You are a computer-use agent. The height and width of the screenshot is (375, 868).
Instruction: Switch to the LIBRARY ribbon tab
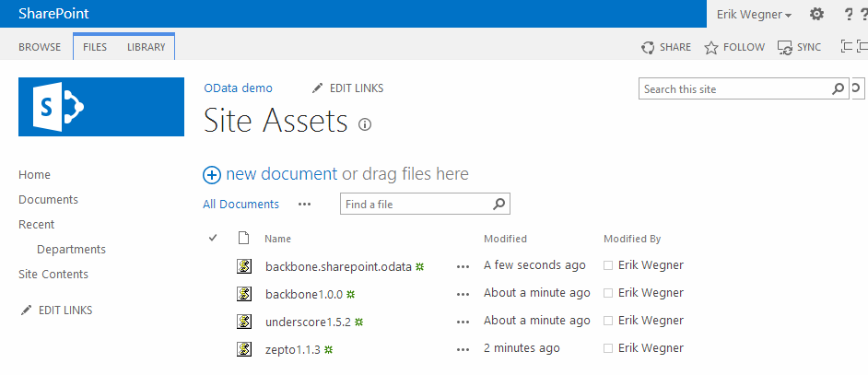tap(147, 47)
